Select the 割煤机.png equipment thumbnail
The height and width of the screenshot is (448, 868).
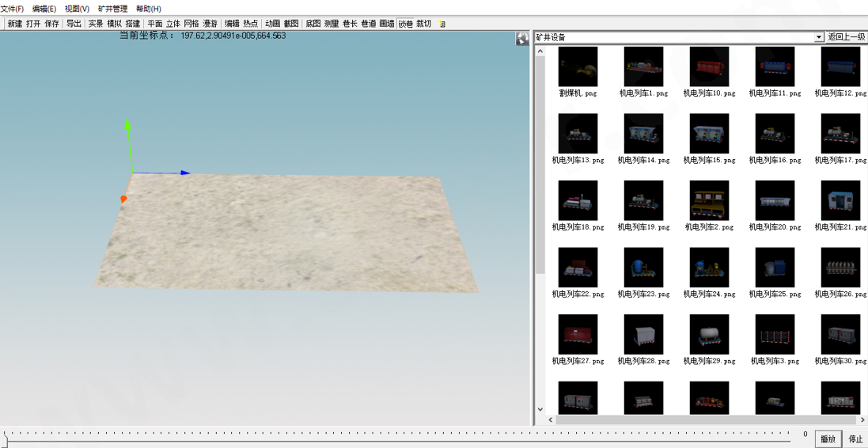coord(578,66)
